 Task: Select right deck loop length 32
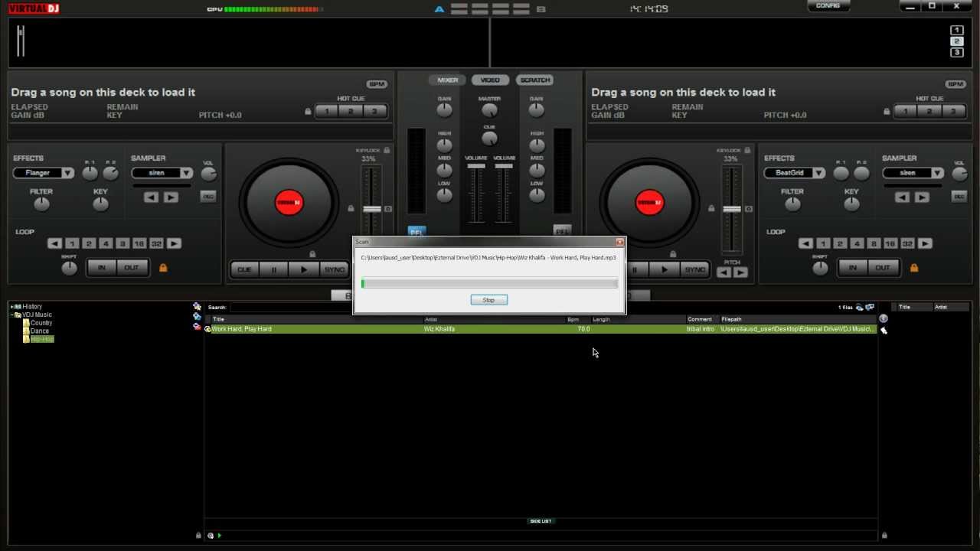point(907,243)
